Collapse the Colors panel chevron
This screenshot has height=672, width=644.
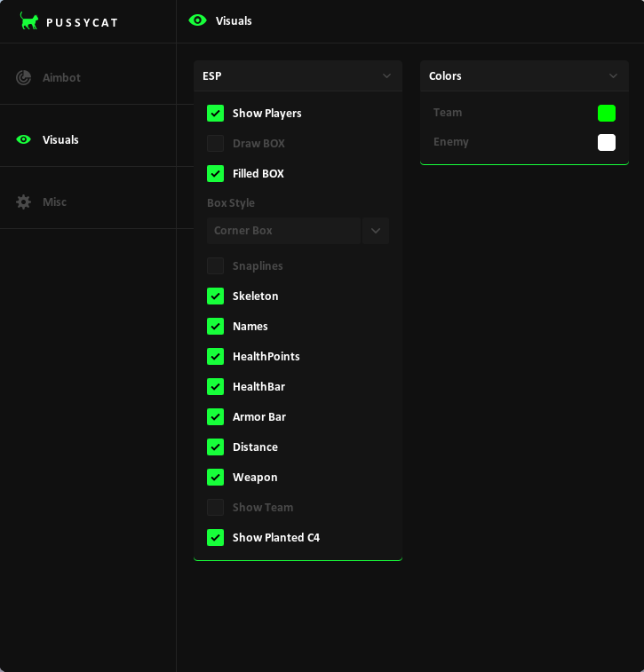pyautogui.click(x=613, y=76)
